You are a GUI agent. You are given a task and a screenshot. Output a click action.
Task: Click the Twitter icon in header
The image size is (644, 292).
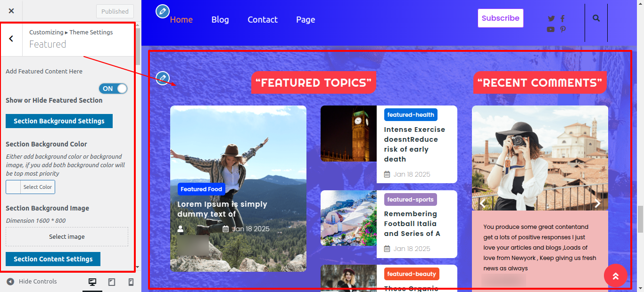[x=551, y=19]
